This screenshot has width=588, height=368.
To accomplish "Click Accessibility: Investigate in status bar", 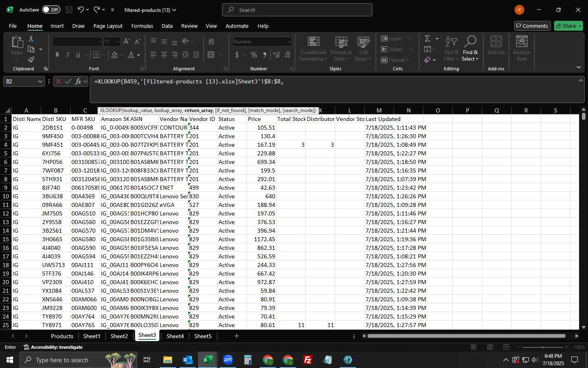I will 53,347.
